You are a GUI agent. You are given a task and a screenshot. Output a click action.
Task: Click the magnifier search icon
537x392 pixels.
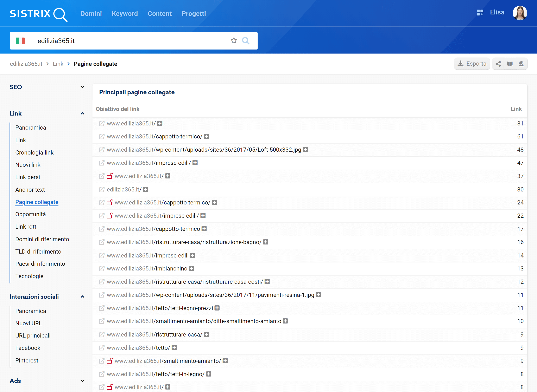246,41
